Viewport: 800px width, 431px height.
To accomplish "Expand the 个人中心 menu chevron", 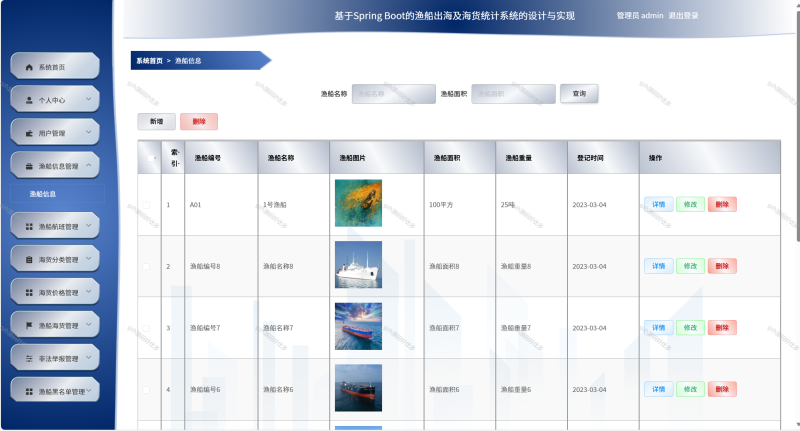I will tap(89, 99).
